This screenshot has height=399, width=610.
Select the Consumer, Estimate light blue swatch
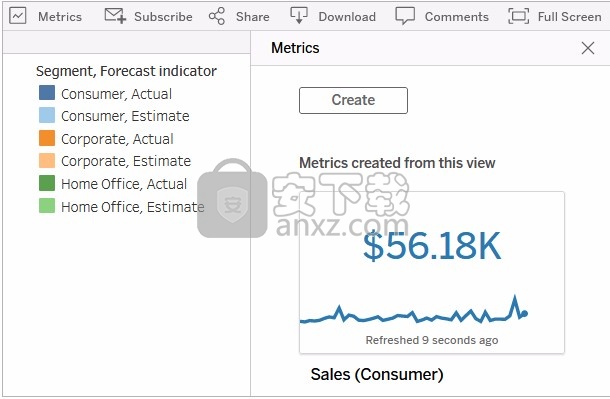click(x=47, y=116)
